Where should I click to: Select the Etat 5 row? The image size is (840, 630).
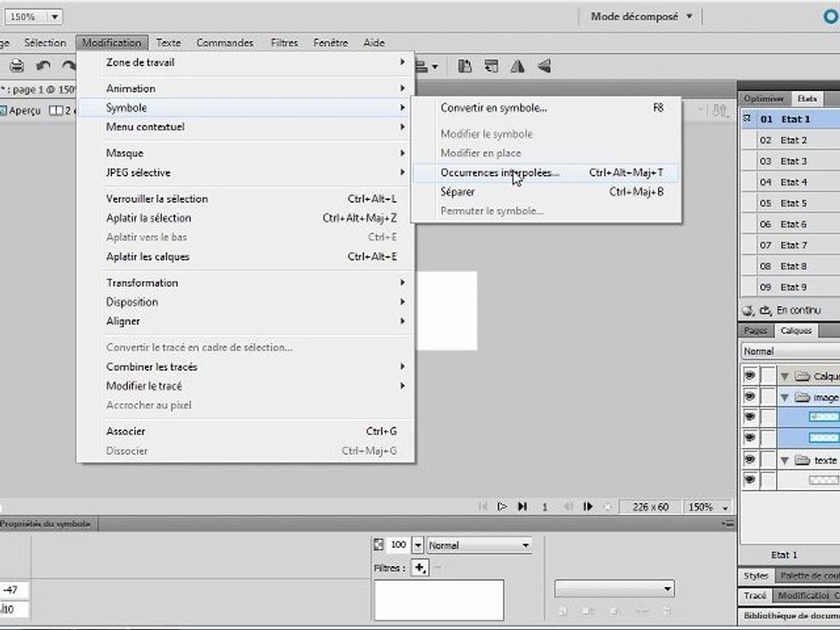pyautogui.click(x=790, y=203)
